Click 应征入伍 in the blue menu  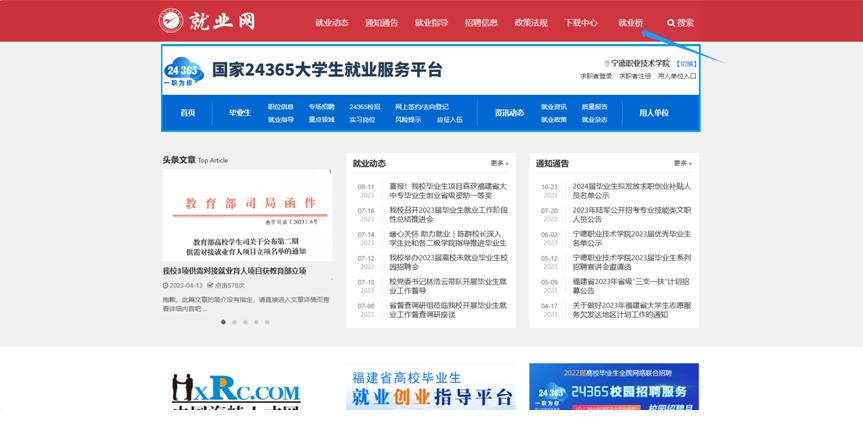point(450,119)
